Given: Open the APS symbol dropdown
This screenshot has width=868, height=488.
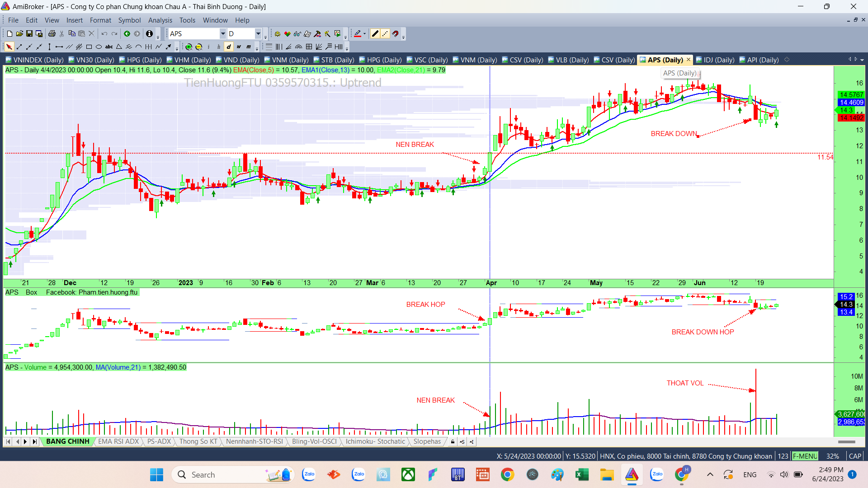Looking at the screenshot, I should (x=223, y=33).
